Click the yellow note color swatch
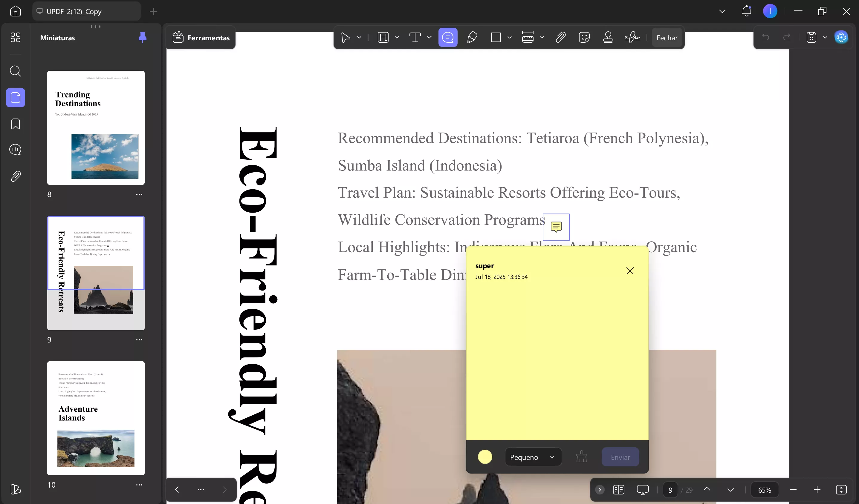Screen dimensions: 859x504 click(485, 457)
